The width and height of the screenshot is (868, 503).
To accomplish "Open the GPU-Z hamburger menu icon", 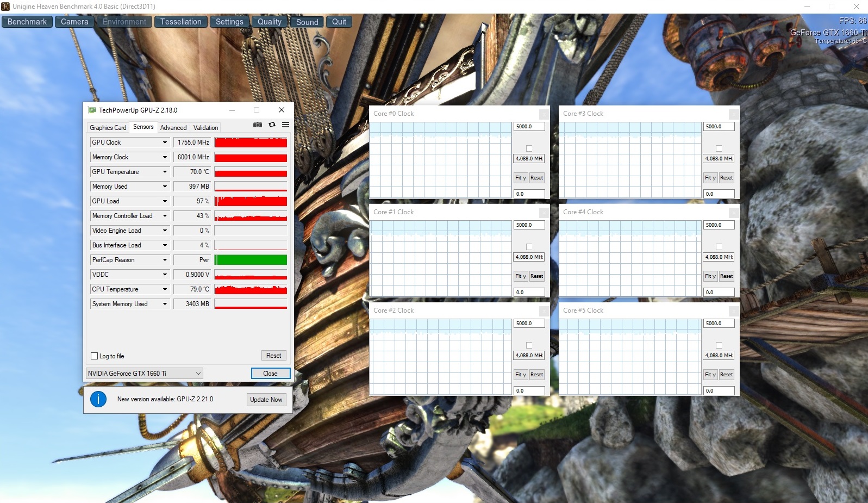I will tap(285, 125).
